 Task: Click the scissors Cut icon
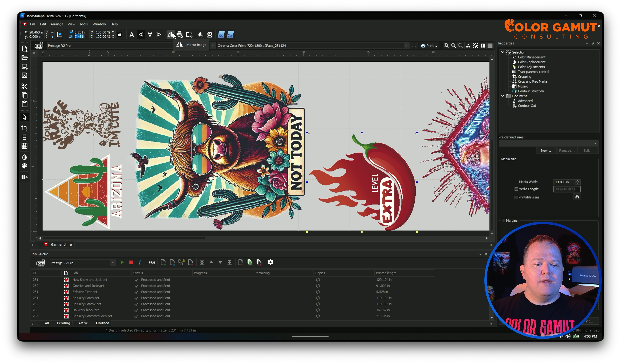click(x=24, y=86)
